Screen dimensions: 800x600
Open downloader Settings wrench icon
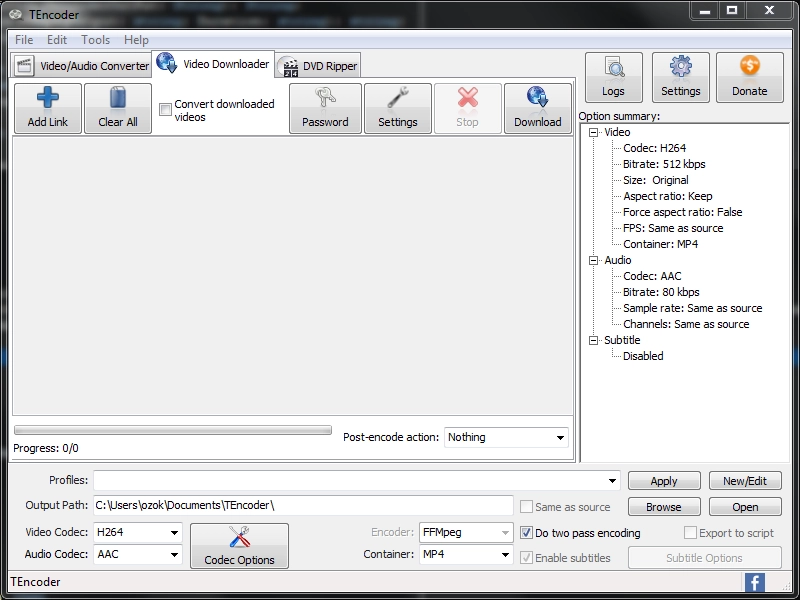coord(397,97)
